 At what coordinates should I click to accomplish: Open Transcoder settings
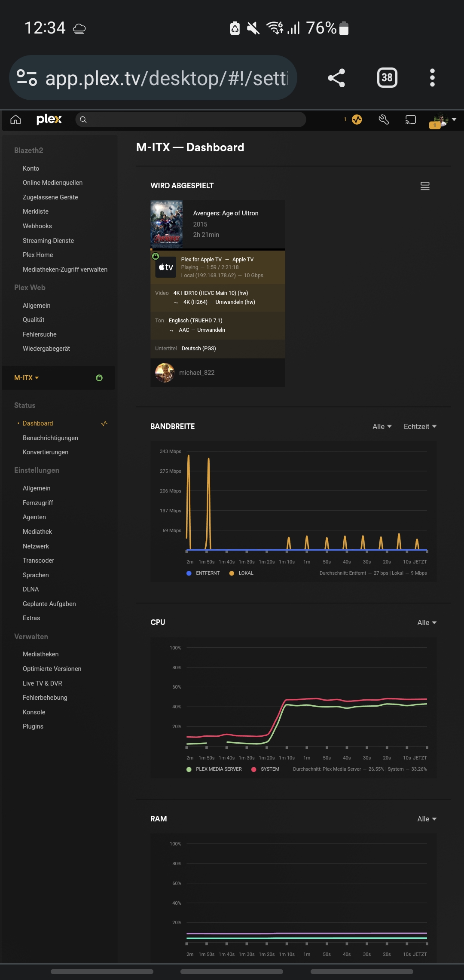(38, 560)
